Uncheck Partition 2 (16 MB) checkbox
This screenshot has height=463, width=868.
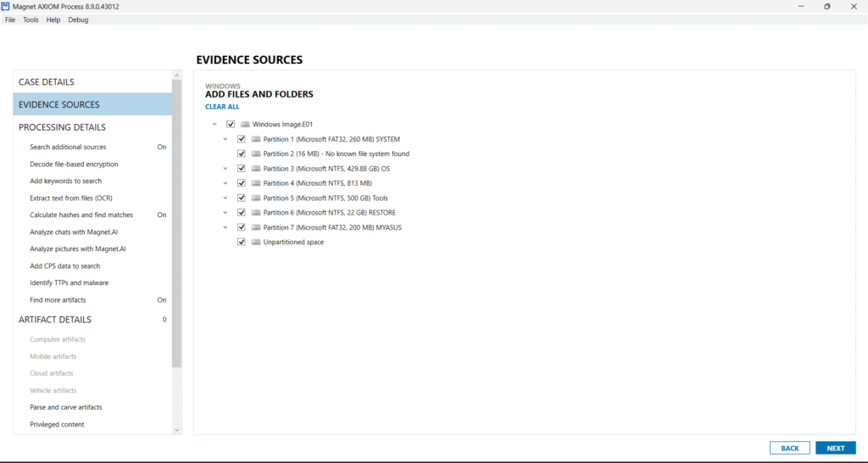click(242, 154)
